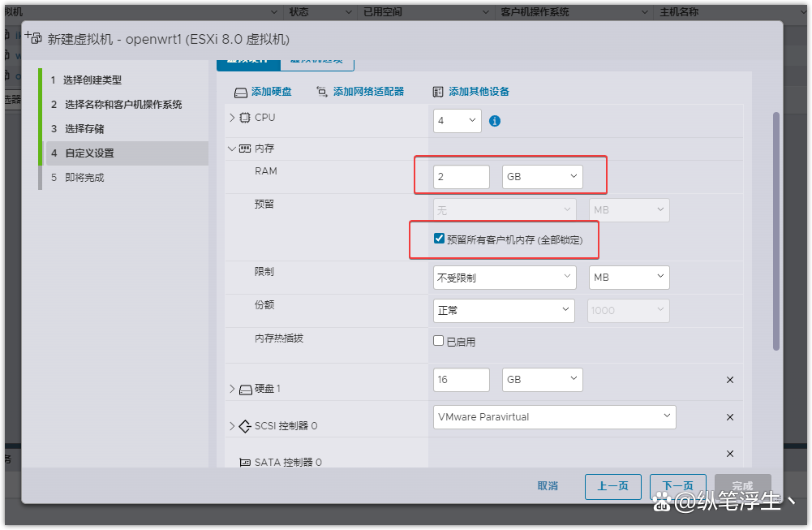Screen dimensions: 812x530
Task: Open the CPU count dropdown showing 4
Action: coord(457,120)
